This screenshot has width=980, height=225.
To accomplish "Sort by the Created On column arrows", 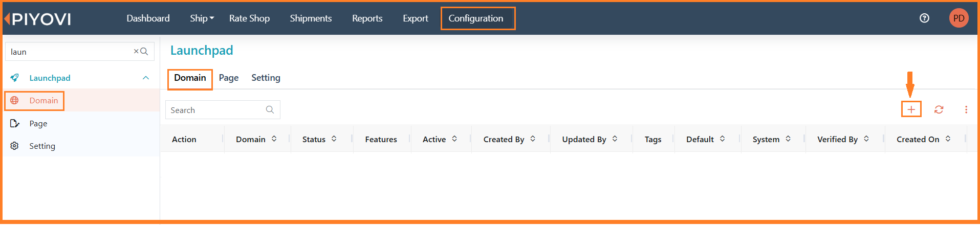I will [948, 139].
